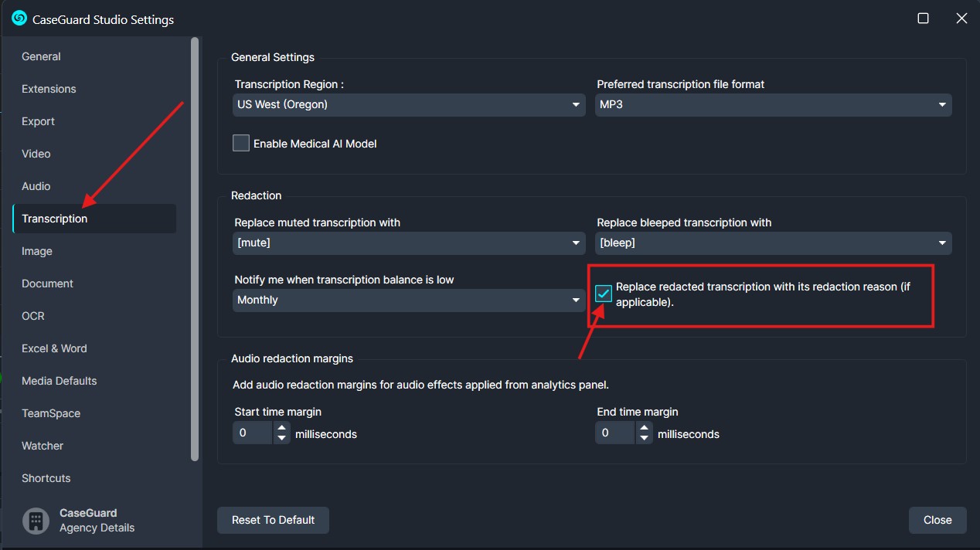Click the sidebar vertical scrollbar

pos(195,247)
